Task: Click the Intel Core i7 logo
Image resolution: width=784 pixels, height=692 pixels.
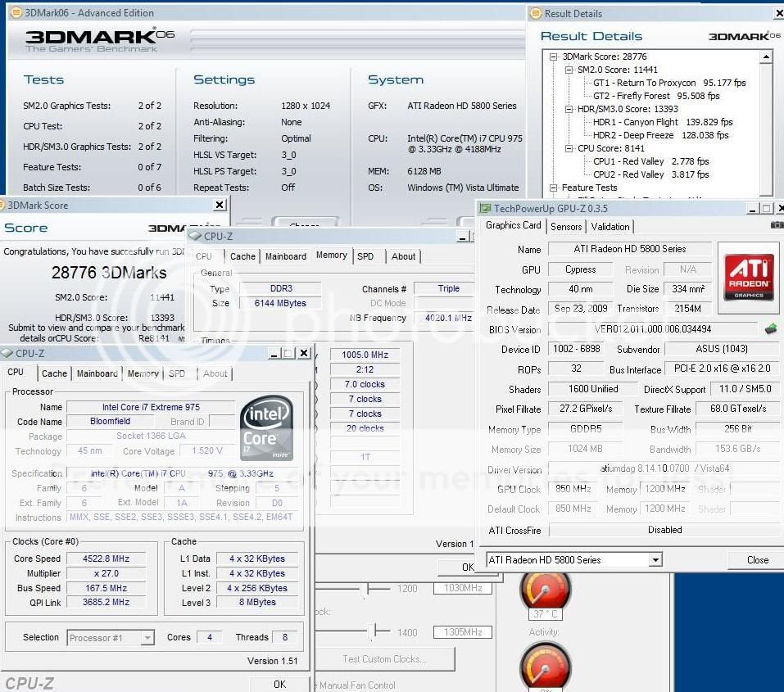Action: (x=266, y=429)
